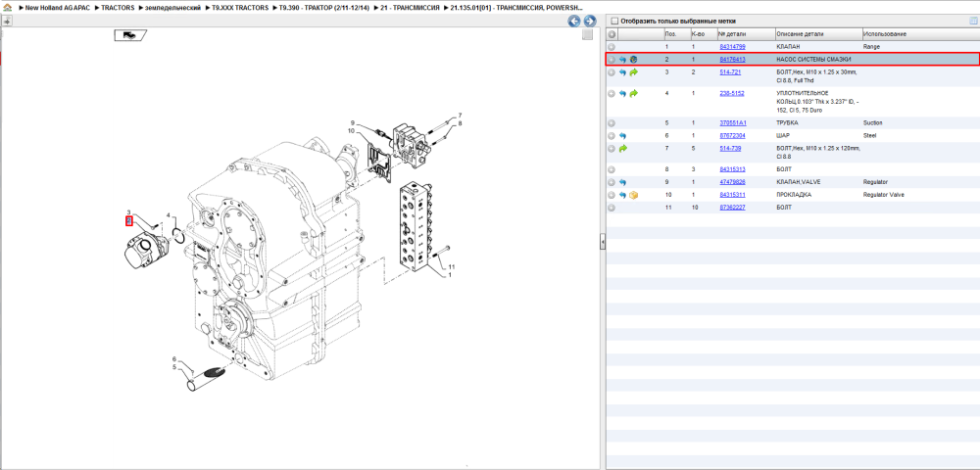Click green forward arrow in row 238-5152
The height and width of the screenshot is (470, 980).
(633, 93)
